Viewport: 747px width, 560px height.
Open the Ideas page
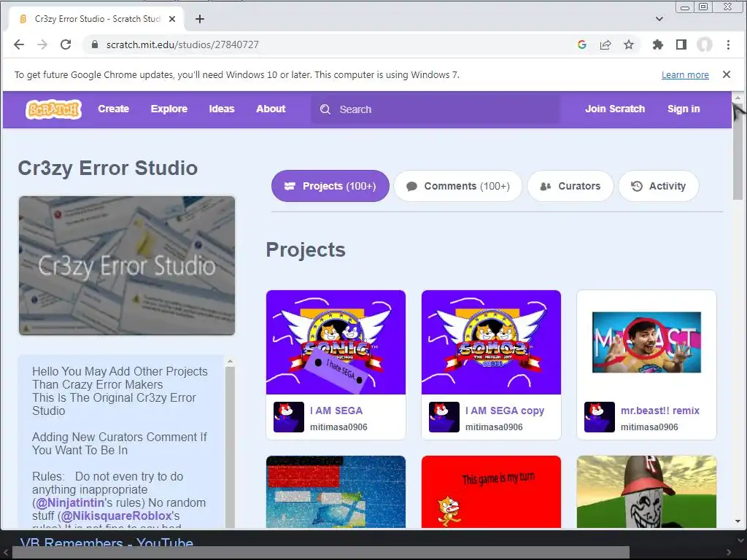click(222, 109)
